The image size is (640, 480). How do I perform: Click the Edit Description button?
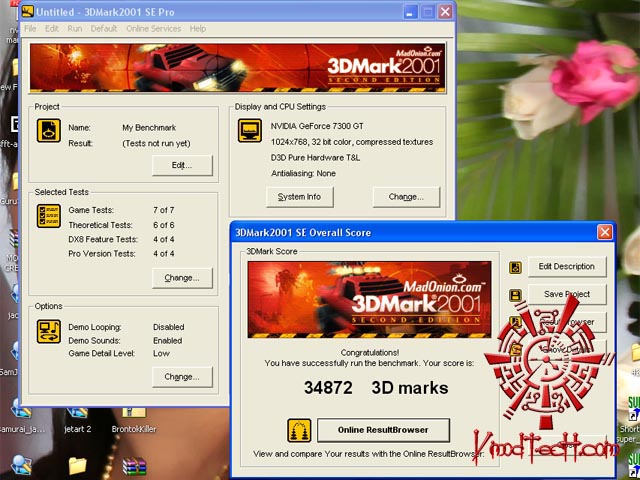coord(567,267)
